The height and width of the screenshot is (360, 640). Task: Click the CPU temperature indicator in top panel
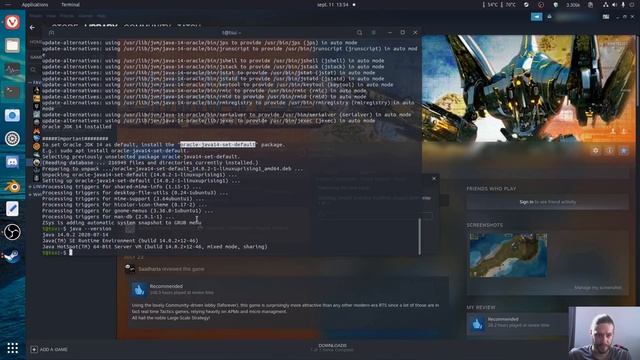491,5
